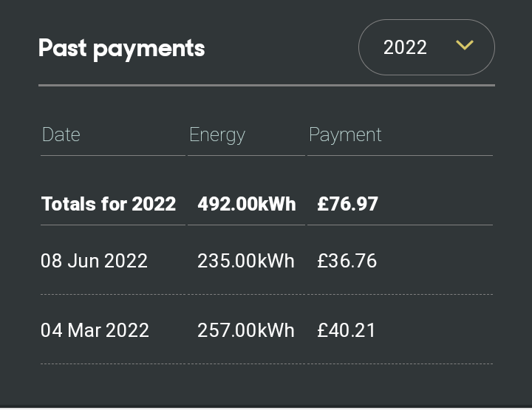
Task: Click the dashed separator below March row
Action: [267, 363]
